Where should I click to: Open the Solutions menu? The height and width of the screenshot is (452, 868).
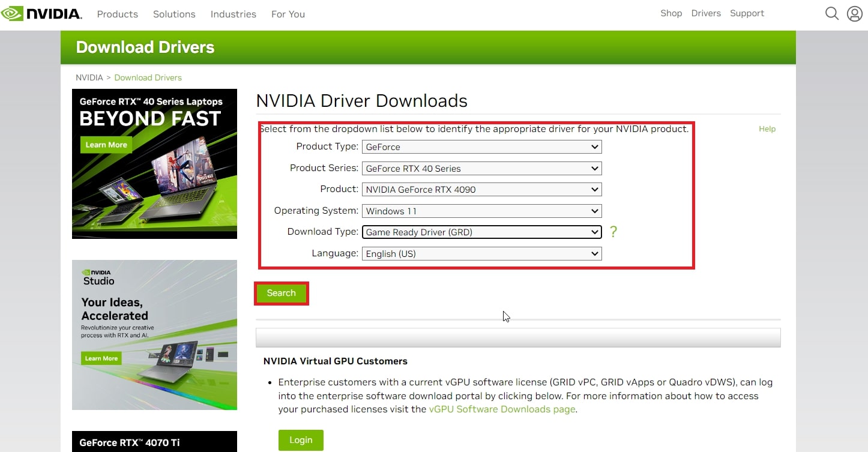(174, 14)
